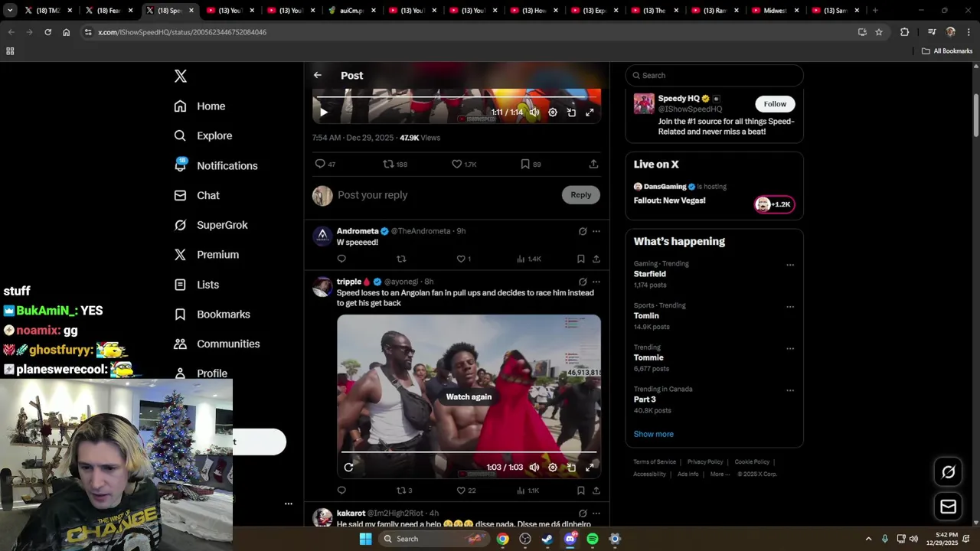Open more options for Starfield trend
The height and width of the screenshot is (551, 980).
pyautogui.click(x=790, y=265)
